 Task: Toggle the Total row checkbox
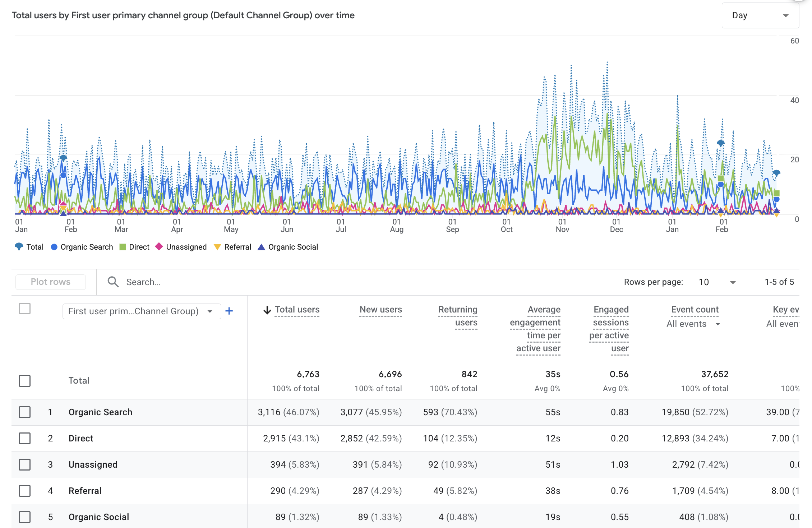pyautogui.click(x=24, y=381)
